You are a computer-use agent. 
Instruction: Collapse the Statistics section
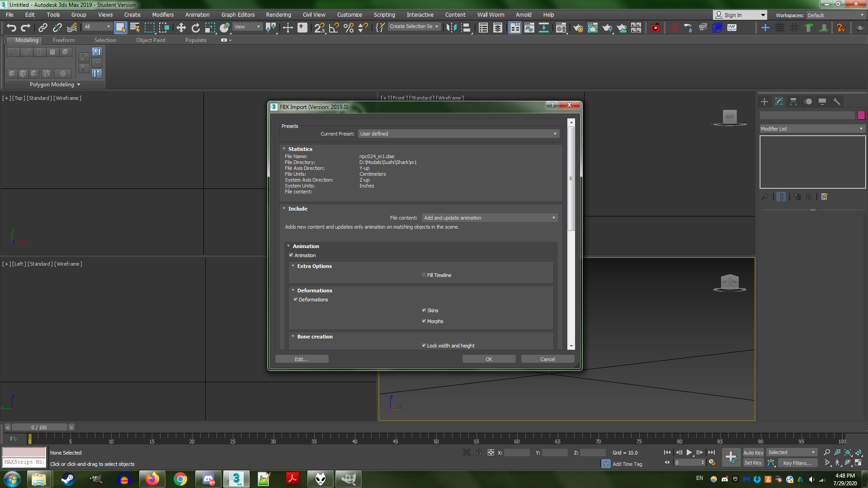click(284, 149)
